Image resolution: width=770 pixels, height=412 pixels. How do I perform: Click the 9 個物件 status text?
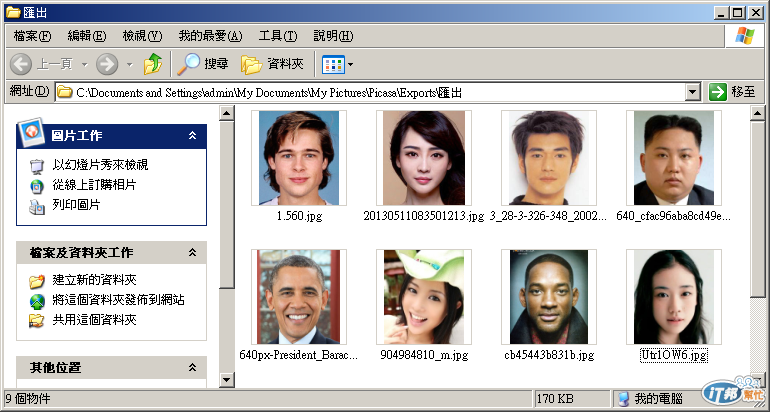coord(28,398)
